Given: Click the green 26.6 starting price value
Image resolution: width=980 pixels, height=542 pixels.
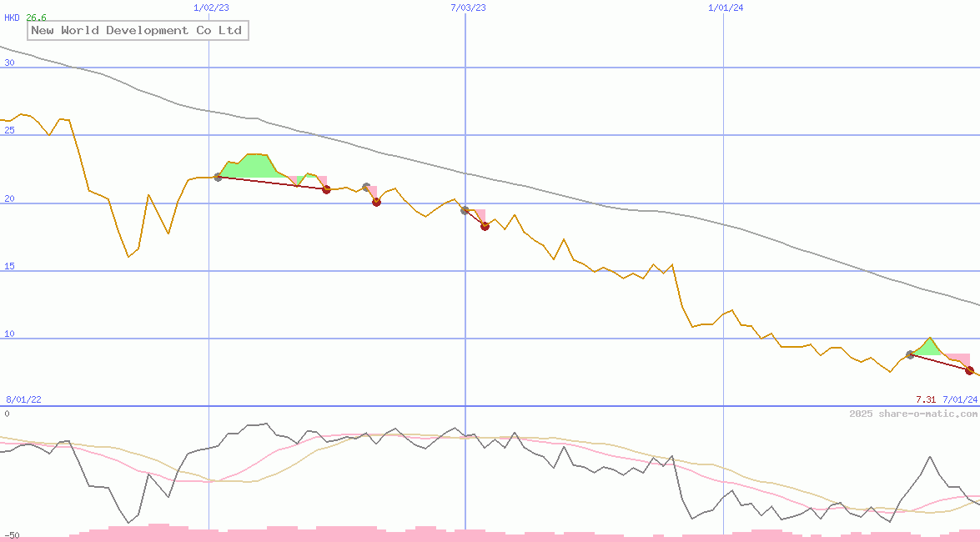Looking at the screenshot, I should coord(36,18).
